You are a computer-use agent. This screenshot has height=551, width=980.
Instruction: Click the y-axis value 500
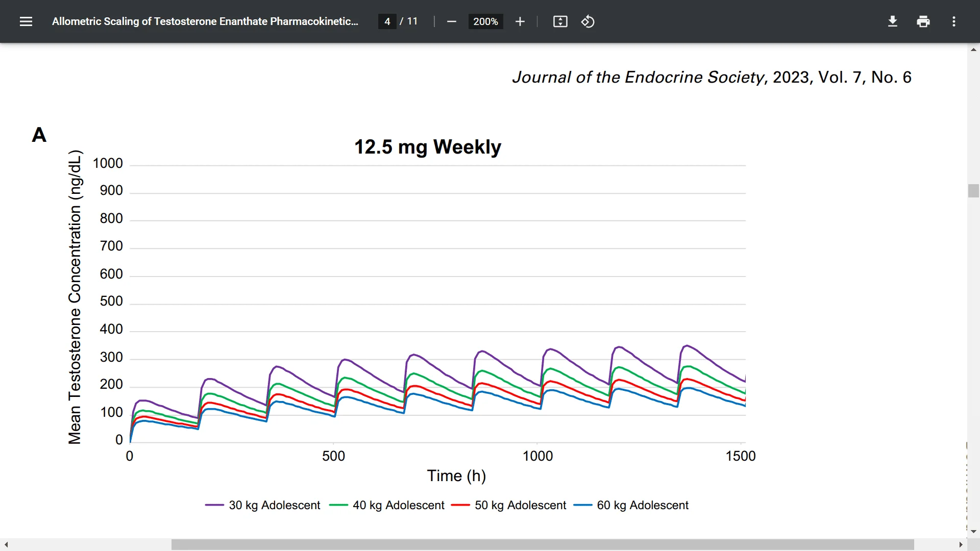click(x=111, y=301)
